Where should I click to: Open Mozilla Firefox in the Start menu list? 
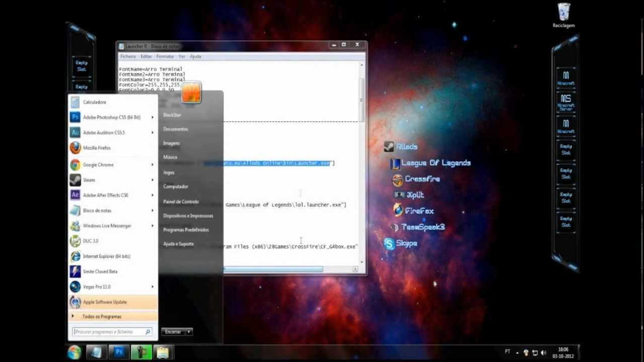tap(113, 148)
